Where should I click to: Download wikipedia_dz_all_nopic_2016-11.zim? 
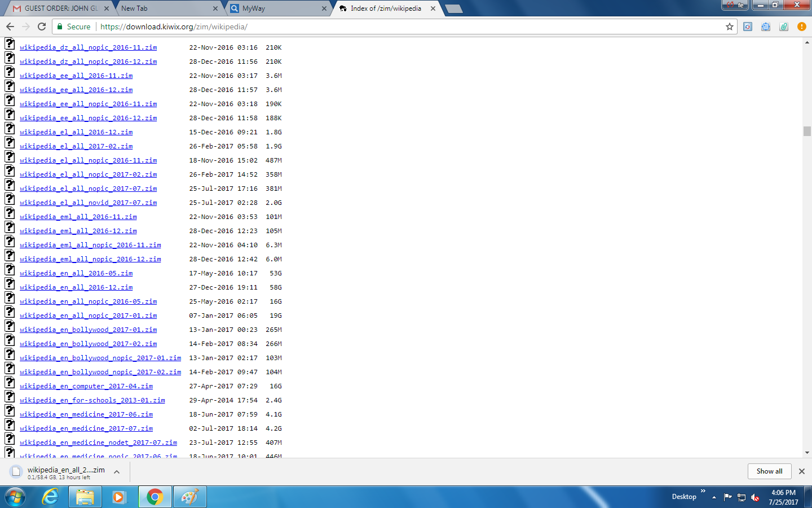pos(89,47)
